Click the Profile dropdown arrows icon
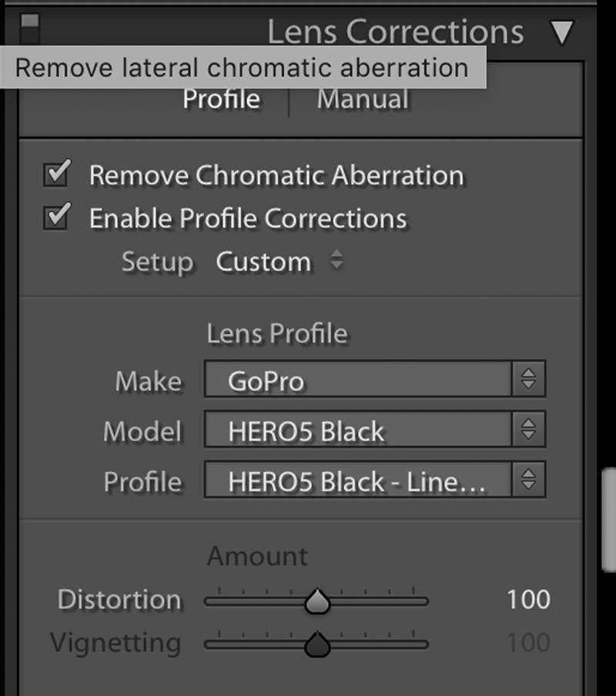The width and height of the screenshot is (616, 696). (x=528, y=480)
